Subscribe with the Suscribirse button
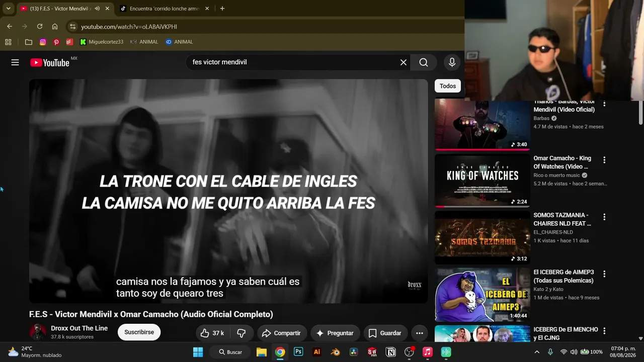This screenshot has height=362, width=644. (x=139, y=332)
